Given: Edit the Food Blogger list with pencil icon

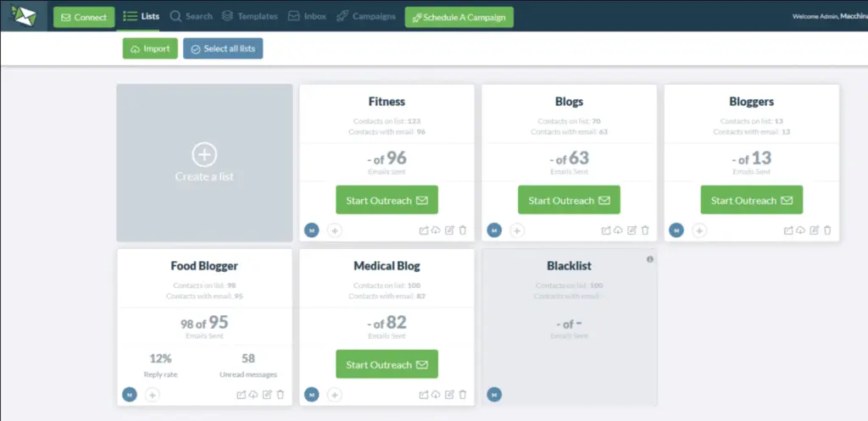Looking at the screenshot, I should (267, 395).
